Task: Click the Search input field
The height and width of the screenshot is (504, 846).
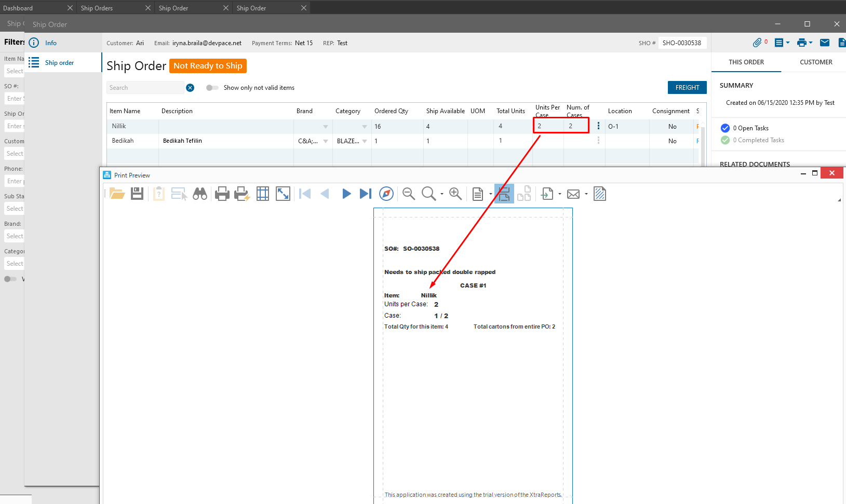Action: click(x=145, y=88)
